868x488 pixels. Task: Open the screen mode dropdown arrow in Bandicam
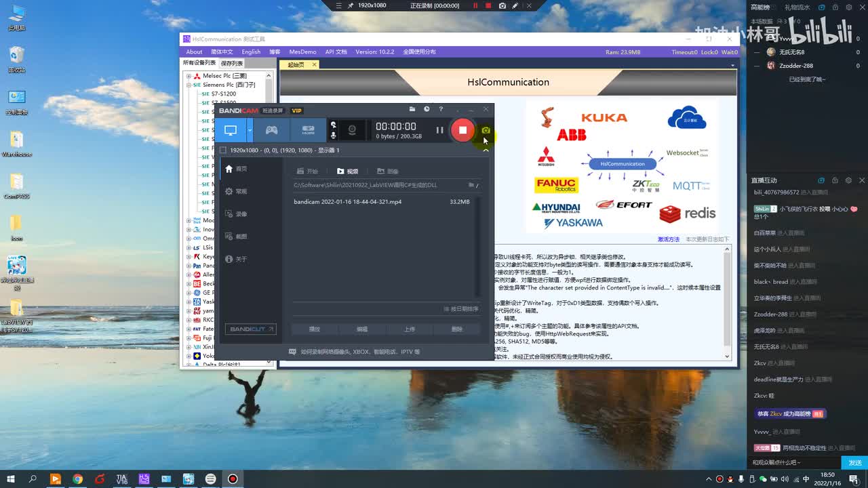click(x=250, y=130)
